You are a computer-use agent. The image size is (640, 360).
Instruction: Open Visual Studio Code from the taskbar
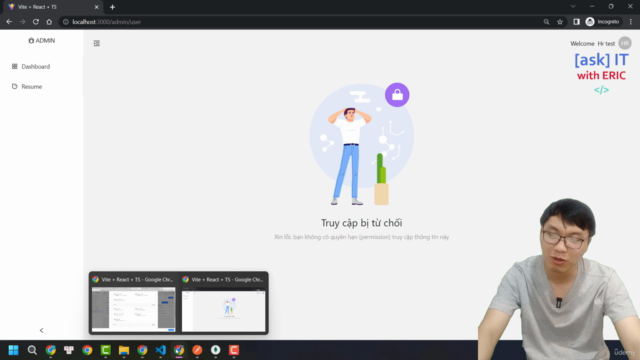click(160, 350)
